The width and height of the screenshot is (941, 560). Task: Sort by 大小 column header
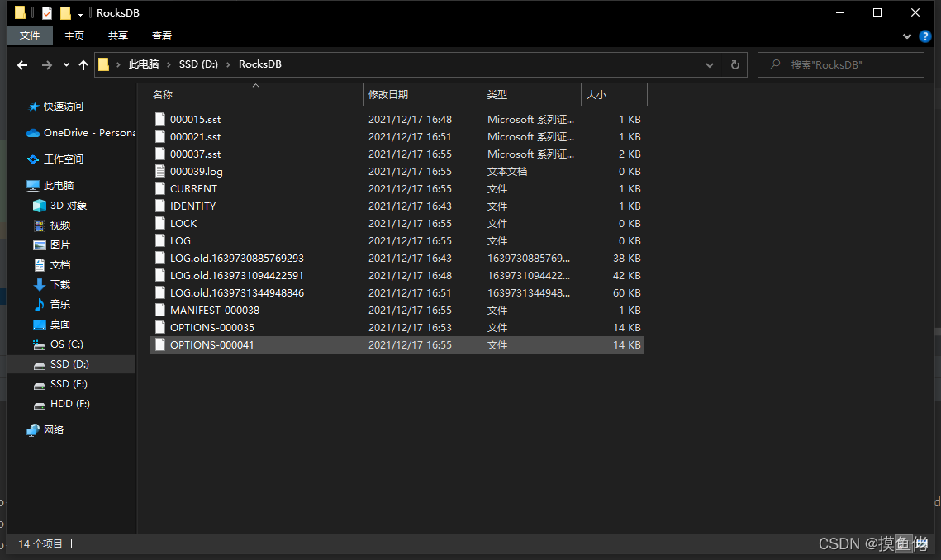point(596,95)
